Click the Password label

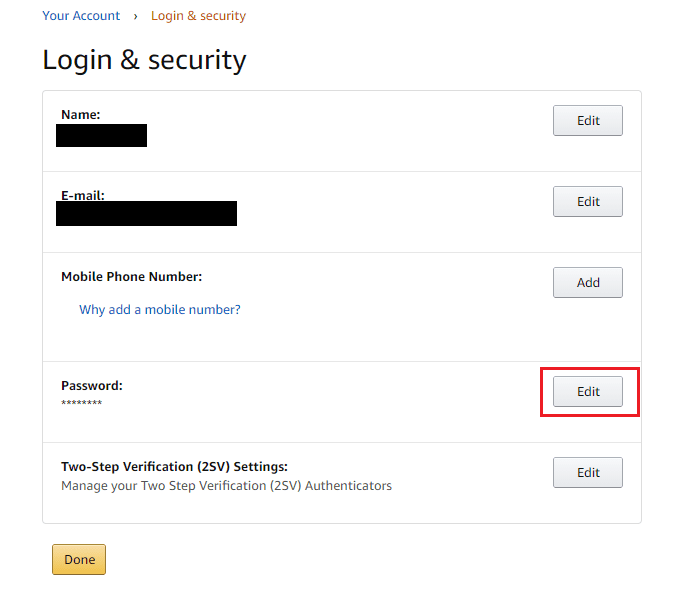tap(92, 386)
